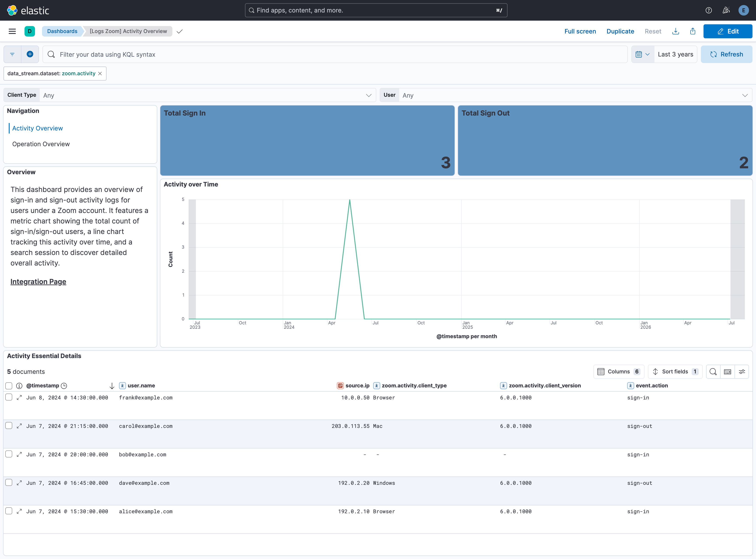Open search in table icon
The width and height of the screenshot is (756, 559).
point(713,372)
